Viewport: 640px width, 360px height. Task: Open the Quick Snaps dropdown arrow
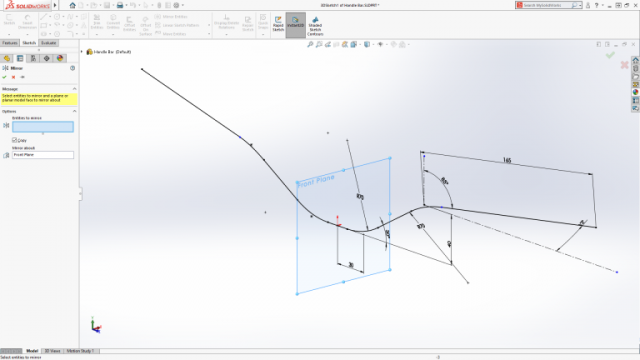pos(263,34)
